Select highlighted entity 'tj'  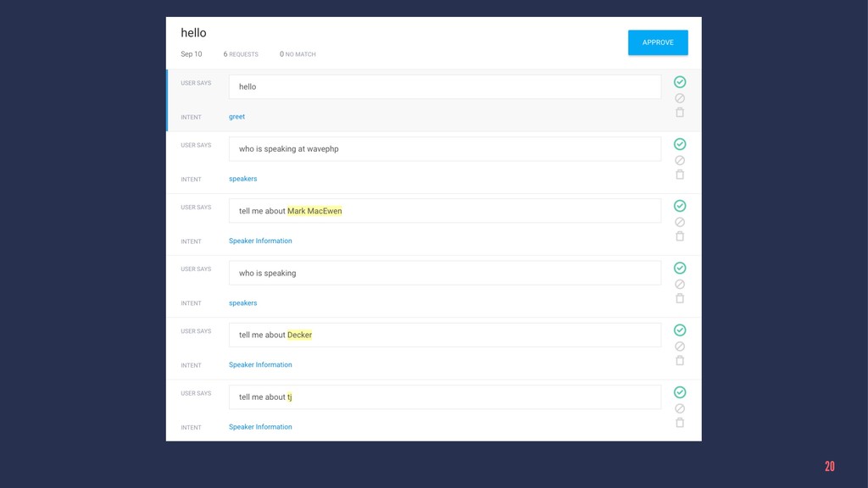click(x=290, y=396)
